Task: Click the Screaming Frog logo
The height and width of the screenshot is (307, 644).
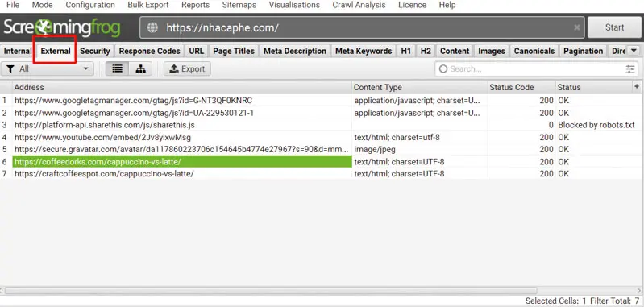Action: [x=62, y=27]
